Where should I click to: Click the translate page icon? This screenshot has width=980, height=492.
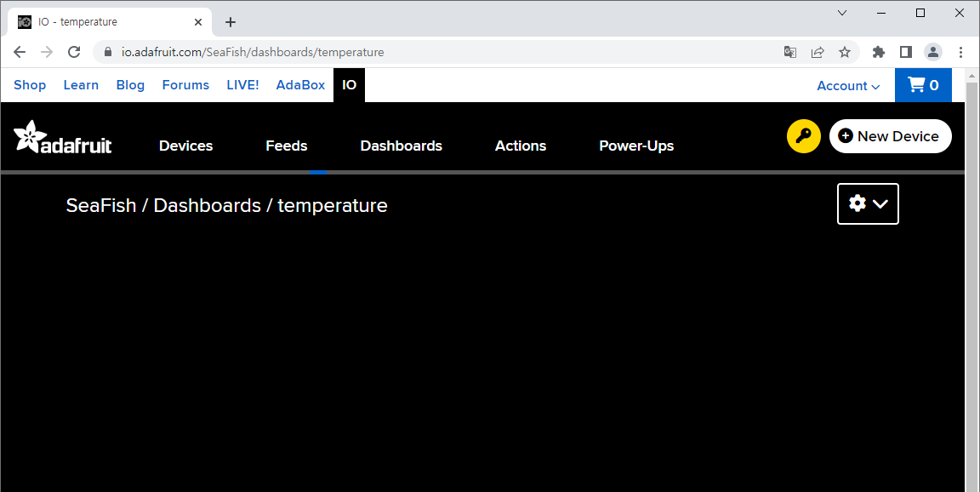790,52
